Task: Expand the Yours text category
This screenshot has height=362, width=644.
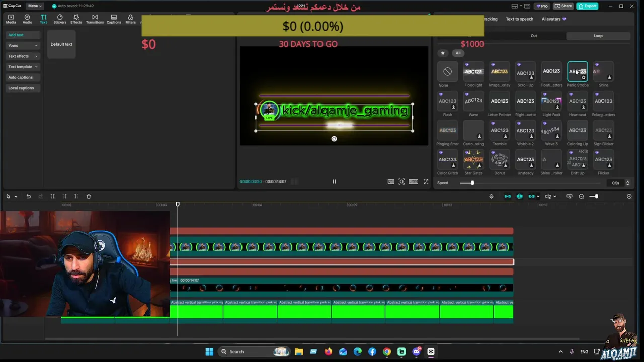Action: coord(23,45)
